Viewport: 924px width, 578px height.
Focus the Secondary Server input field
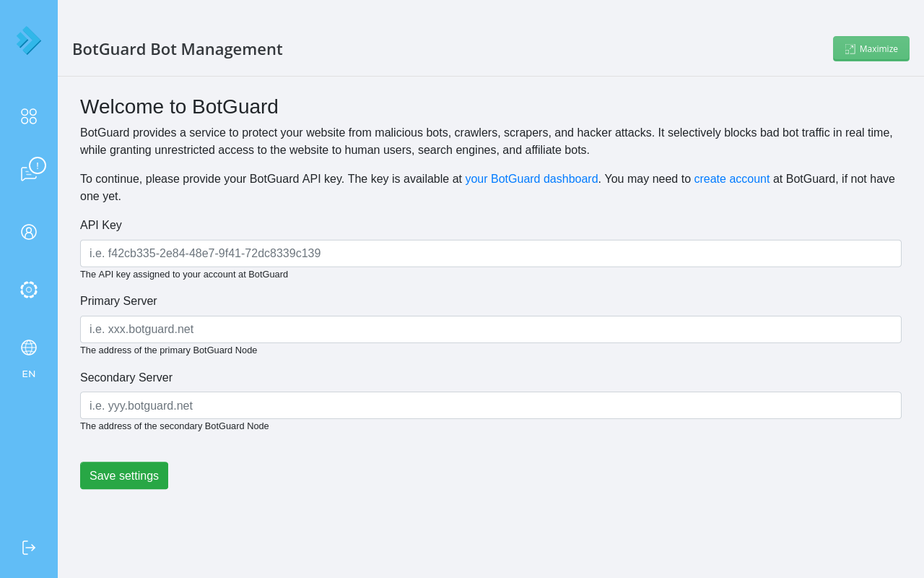tap(491, 405)
